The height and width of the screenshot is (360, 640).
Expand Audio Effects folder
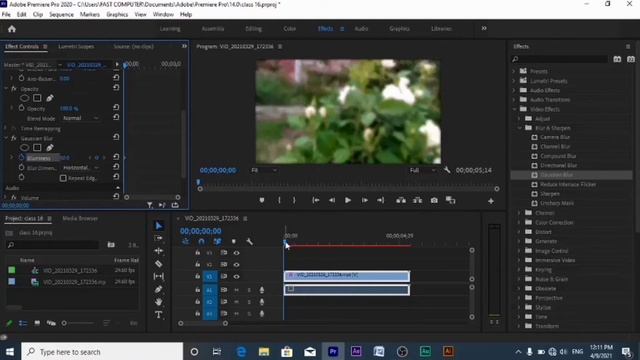pos(514,90)
